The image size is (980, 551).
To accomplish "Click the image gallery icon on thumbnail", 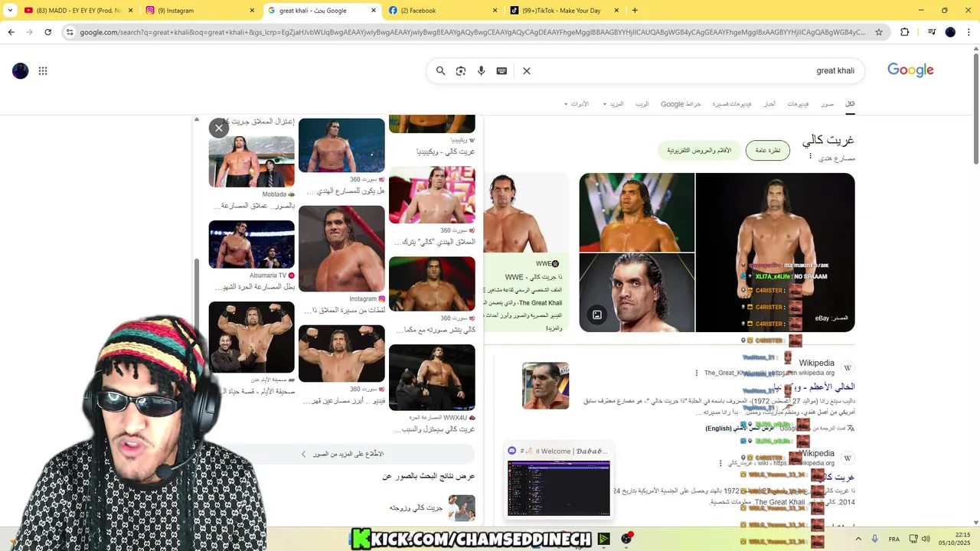I will (x=597, y=315).
